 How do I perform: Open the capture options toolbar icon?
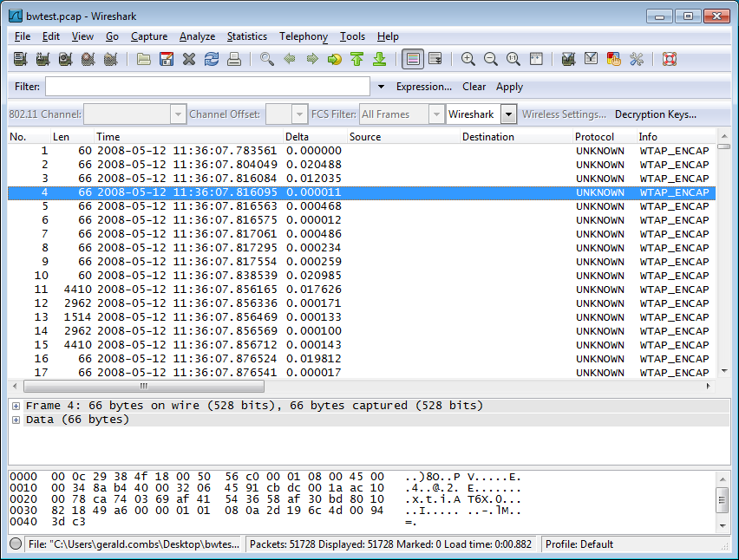43,59
